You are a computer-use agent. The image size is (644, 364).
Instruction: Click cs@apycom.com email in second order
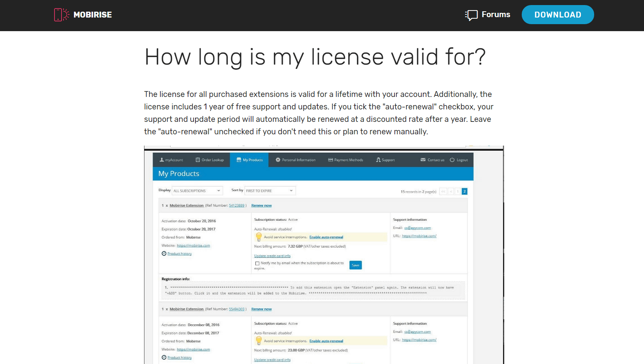click(x=417, y=332)
